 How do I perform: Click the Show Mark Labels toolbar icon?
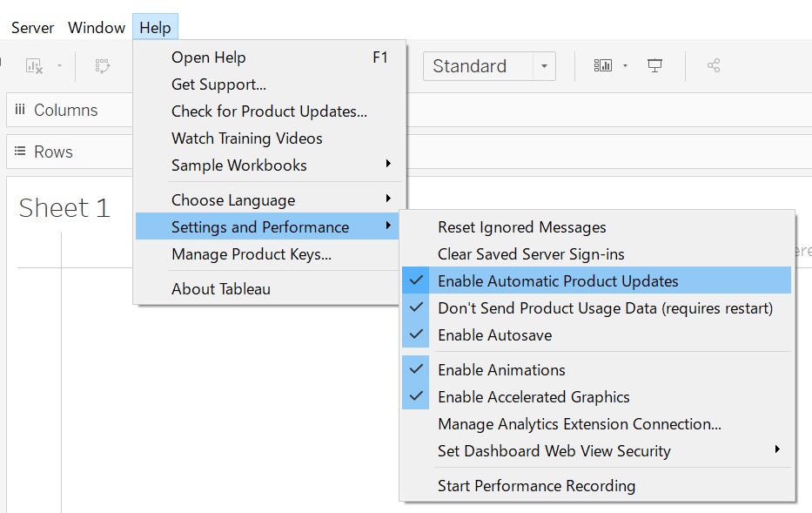pyautogui.click(x=103, y=66)
